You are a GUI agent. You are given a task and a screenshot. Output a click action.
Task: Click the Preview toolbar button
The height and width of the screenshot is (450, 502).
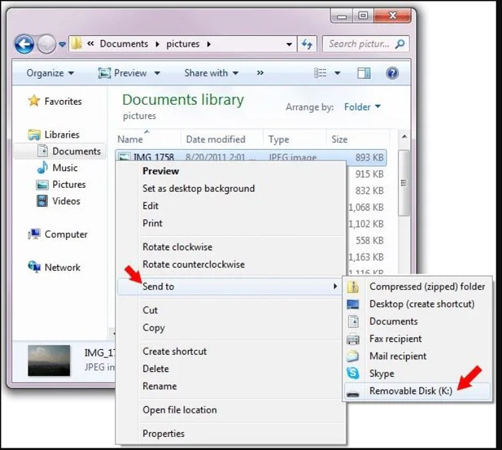tap(122, 73)
